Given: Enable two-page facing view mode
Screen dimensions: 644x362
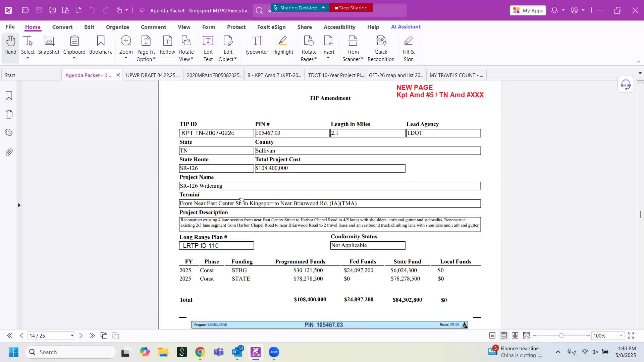Looking at the screenshot, I should [x=515, y=336].
